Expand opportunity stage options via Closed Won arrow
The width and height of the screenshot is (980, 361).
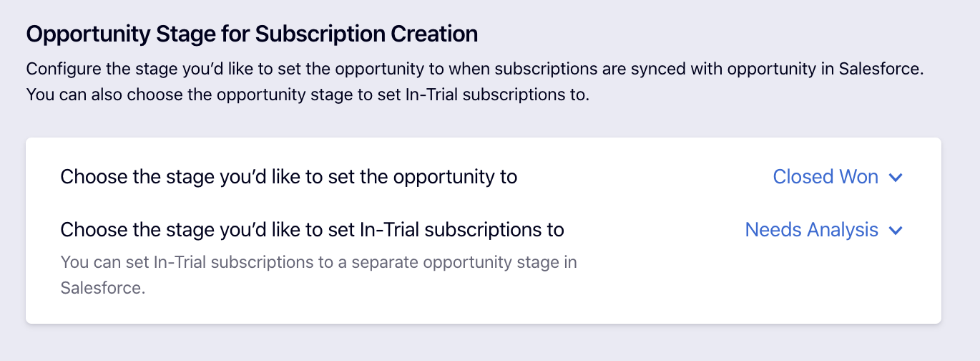pos(895,178)
